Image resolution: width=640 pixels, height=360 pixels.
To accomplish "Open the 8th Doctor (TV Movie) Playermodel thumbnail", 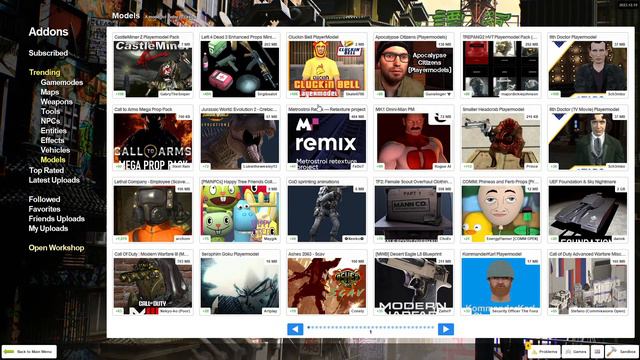I will 588,141.
